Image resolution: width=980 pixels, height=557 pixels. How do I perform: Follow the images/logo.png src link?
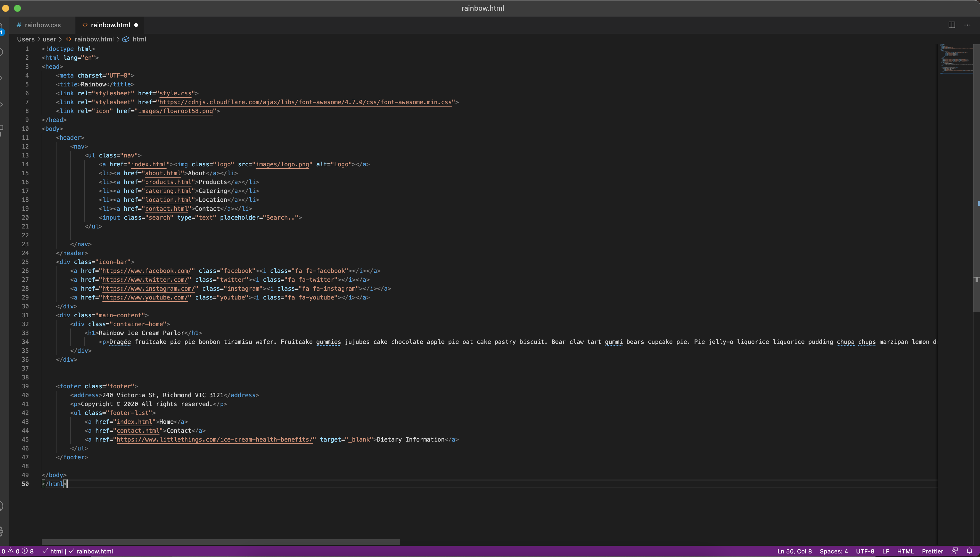(282, 164)
